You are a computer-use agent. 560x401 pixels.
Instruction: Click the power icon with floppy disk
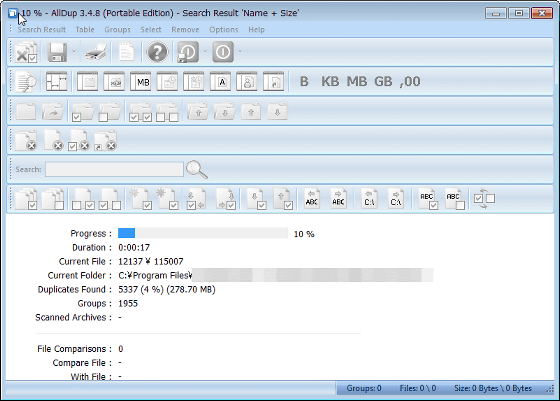click(188, 52)
